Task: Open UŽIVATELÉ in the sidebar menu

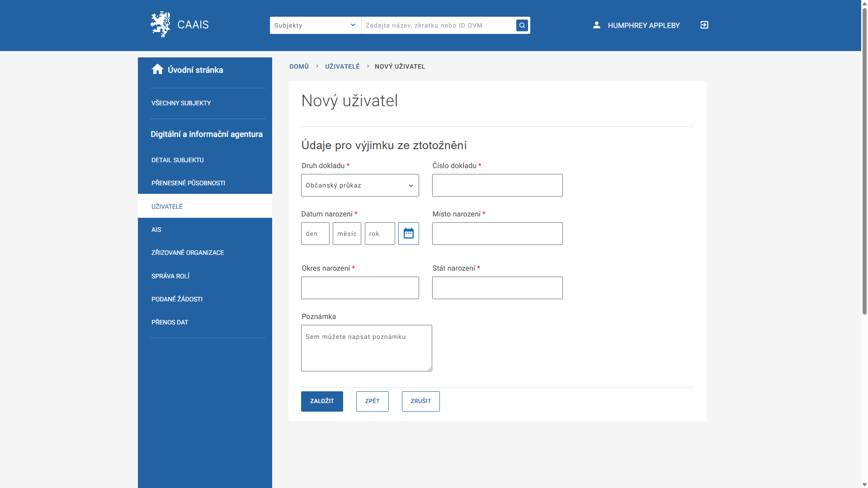Action: (x=167, y=206)
